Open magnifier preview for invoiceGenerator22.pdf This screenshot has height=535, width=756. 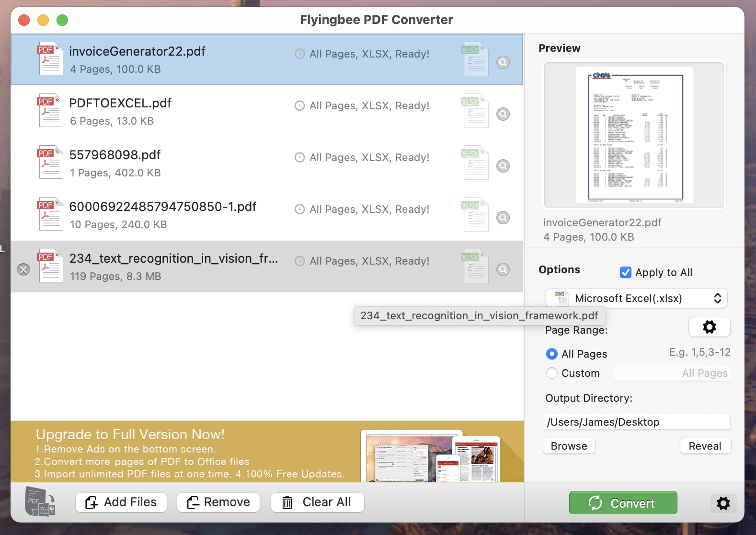pyautogui.click(x=503, y=62)
